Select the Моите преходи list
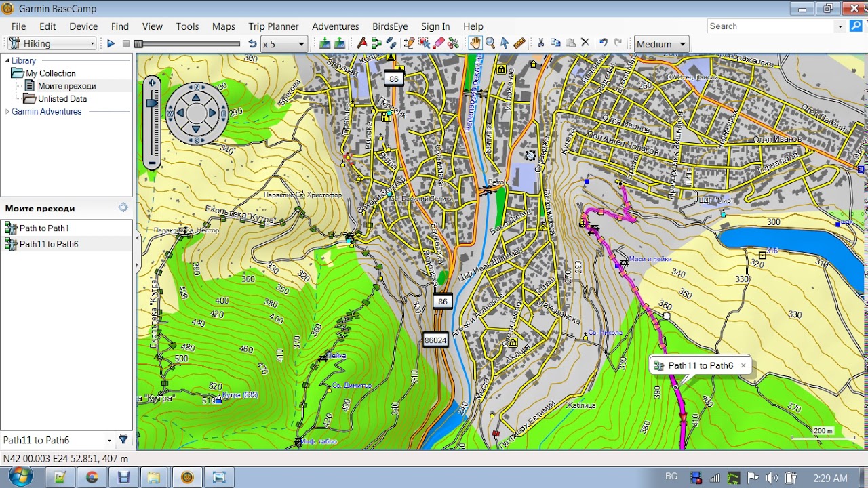Screen dimensions: 868x488 pyautogui.click(x=66, y=86)
